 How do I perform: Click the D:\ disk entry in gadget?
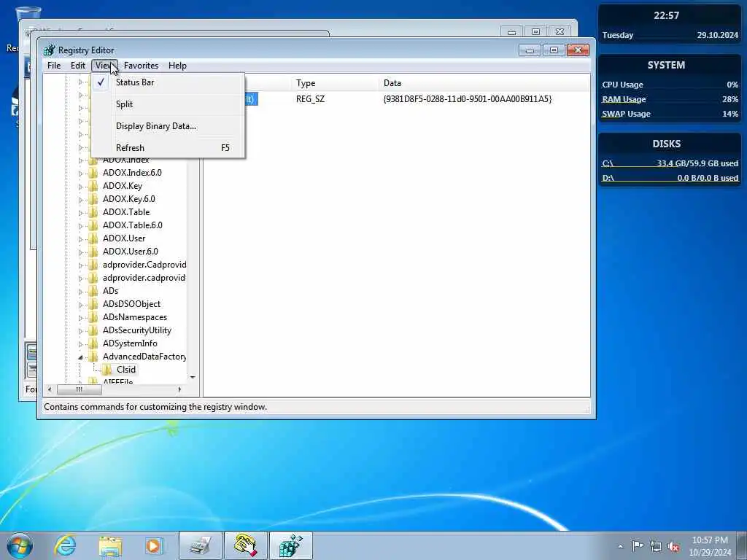coord(670,178)
